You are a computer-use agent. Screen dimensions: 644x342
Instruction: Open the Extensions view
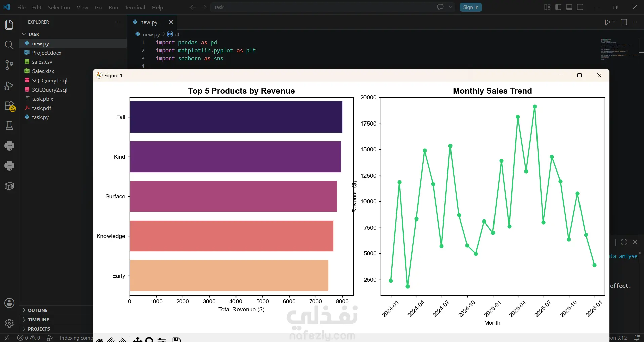[9, 106]
